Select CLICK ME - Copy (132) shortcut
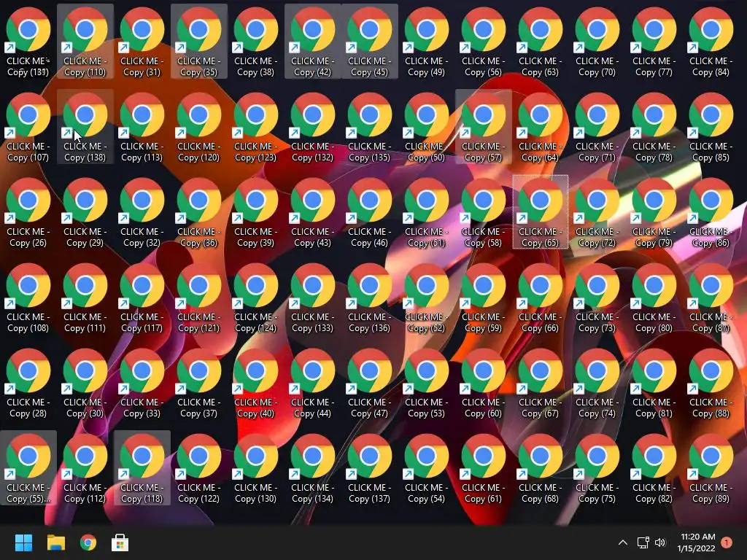The width and height of the screenshot is (747, 560). 312,127
